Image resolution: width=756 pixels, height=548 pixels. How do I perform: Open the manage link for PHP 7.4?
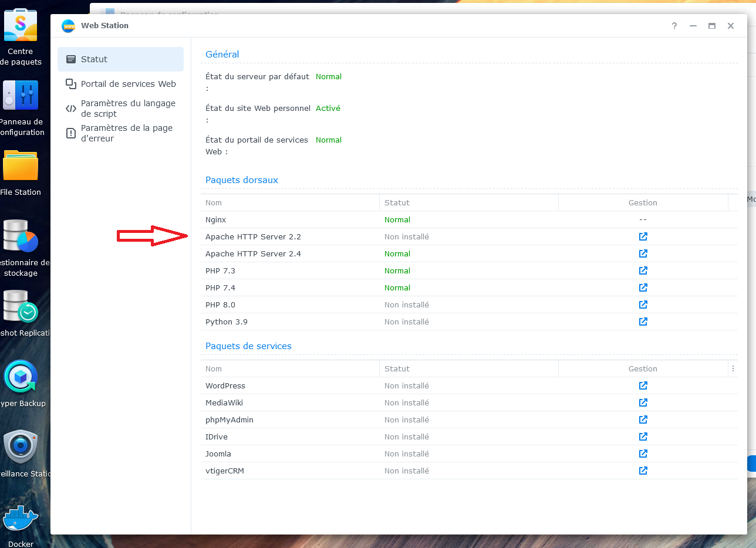[643, 287]
